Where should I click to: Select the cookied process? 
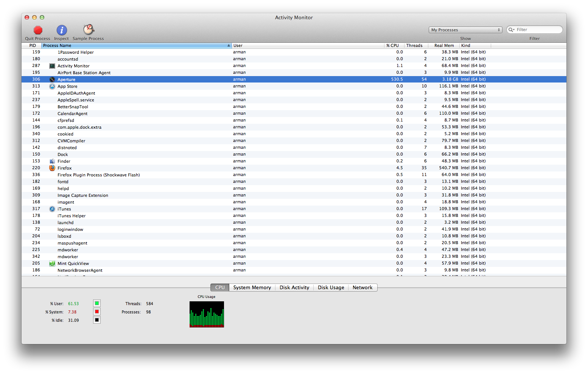click(x=294, y=134)
